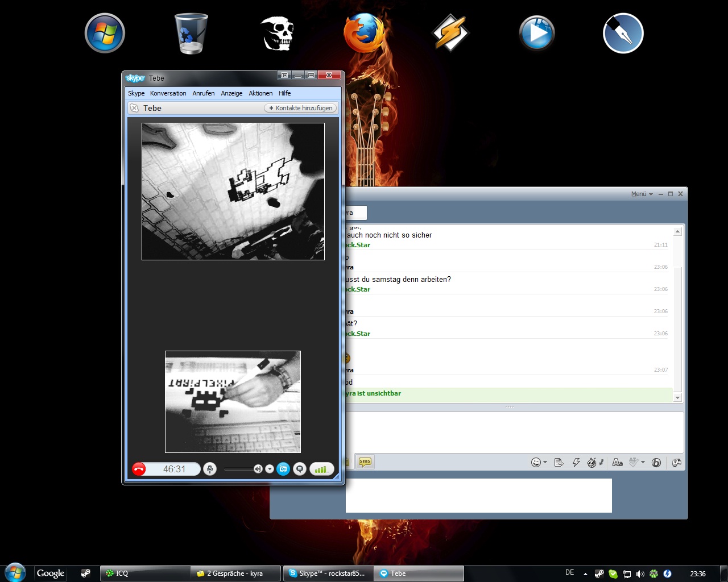This screenshot has height=582, width=728.
Task: Open the Konversation menu
Action: (168, 93)
